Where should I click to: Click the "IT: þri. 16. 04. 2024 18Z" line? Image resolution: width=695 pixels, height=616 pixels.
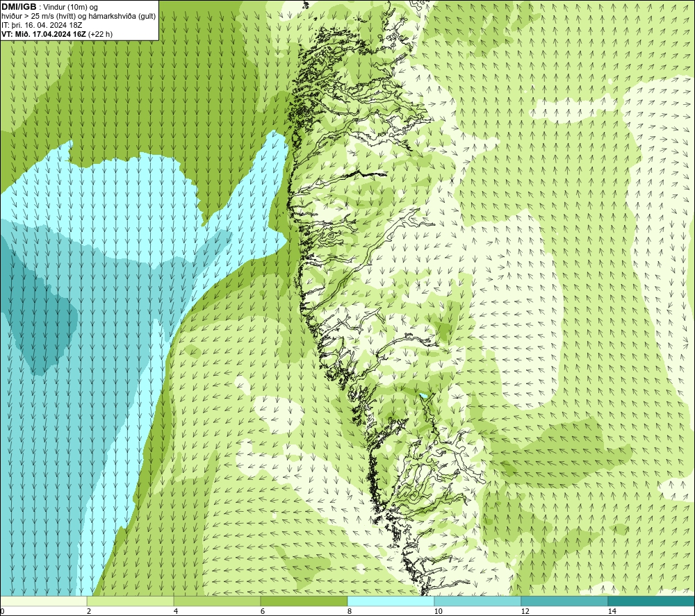click(x=42, y=25)
